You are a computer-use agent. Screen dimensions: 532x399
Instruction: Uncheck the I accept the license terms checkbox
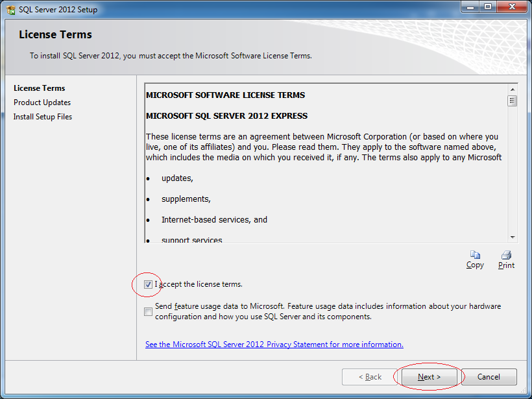(x=148, y=284)
